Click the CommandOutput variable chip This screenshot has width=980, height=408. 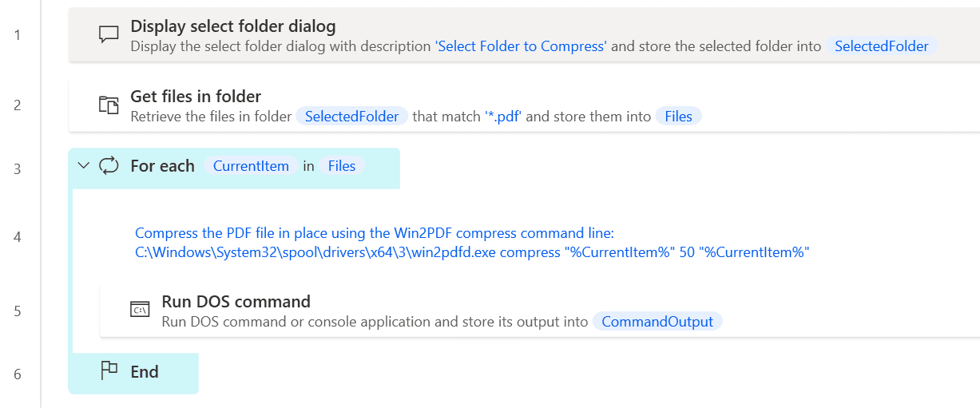point(657,322)
